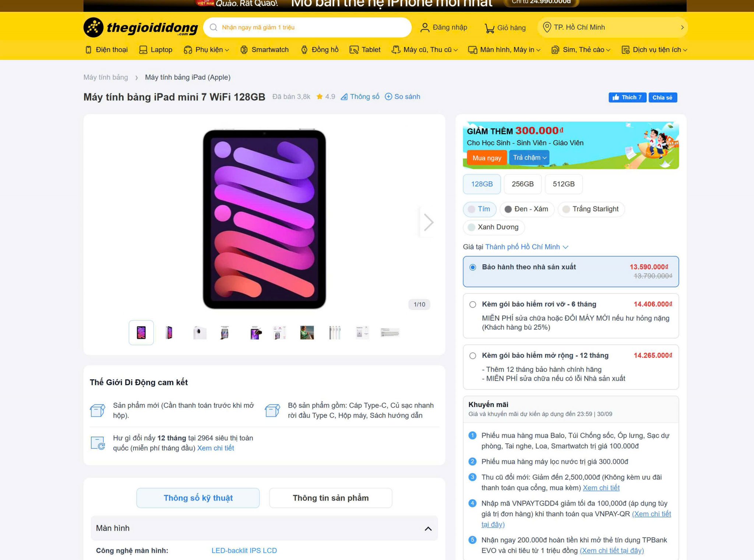The height and width of the screenshot is (560, 754).
Task: Click the search magnifier icon
Action: pos(214,27)
